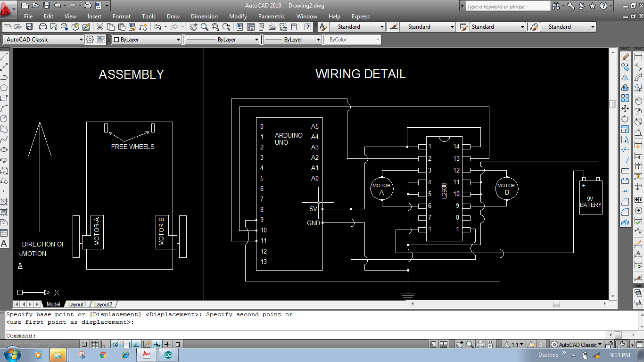The height and width of the screenshot is (362, 644).
Task: Open the Draw menu
Action: tap(173, 16)
